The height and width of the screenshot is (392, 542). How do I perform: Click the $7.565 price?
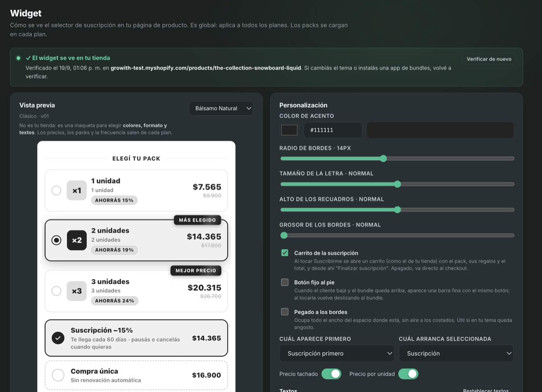[207, 187]
